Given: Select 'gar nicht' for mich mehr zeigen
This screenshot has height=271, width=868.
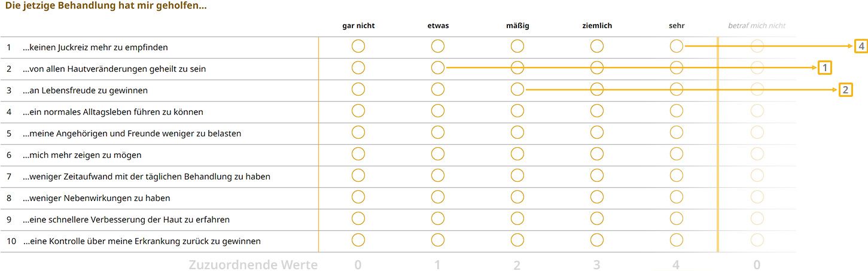Looking at the screenshot, I should pos(358,154).
